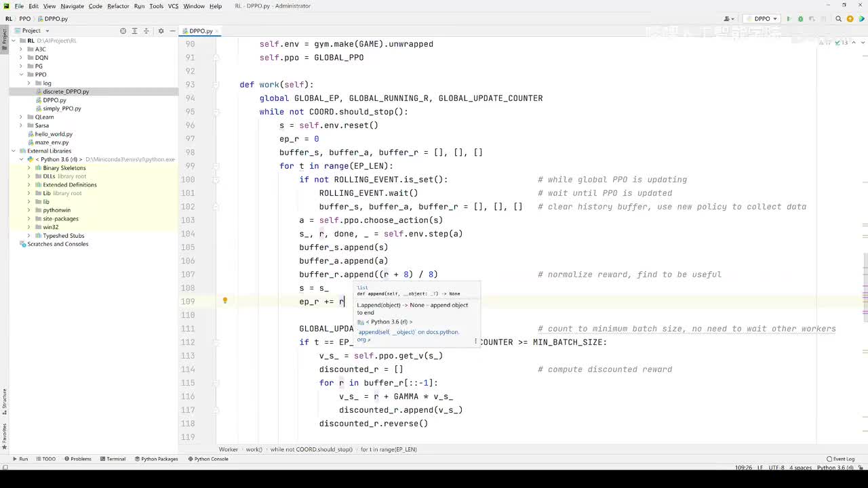Click the Worker breadcrumb below the editor
Viewport: 868px width, 488px height.
[228, 449]
